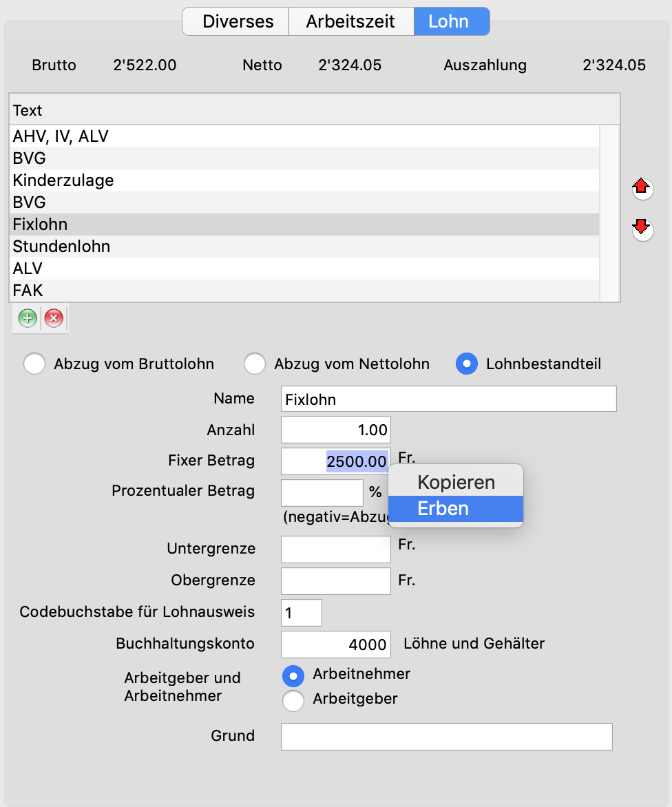
Task: Click the red up arrow icon
Action: tap(642, 187)
